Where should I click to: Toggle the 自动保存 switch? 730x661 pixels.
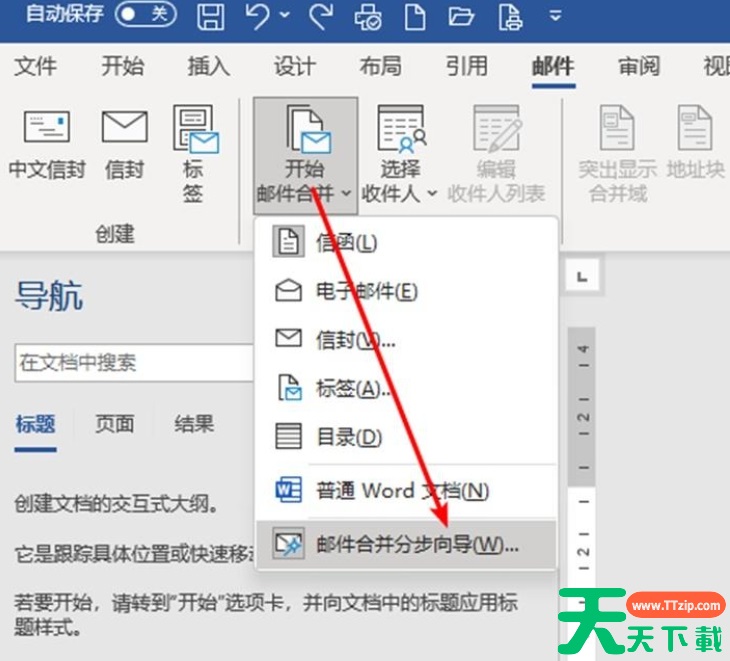(x=145, y=15)
